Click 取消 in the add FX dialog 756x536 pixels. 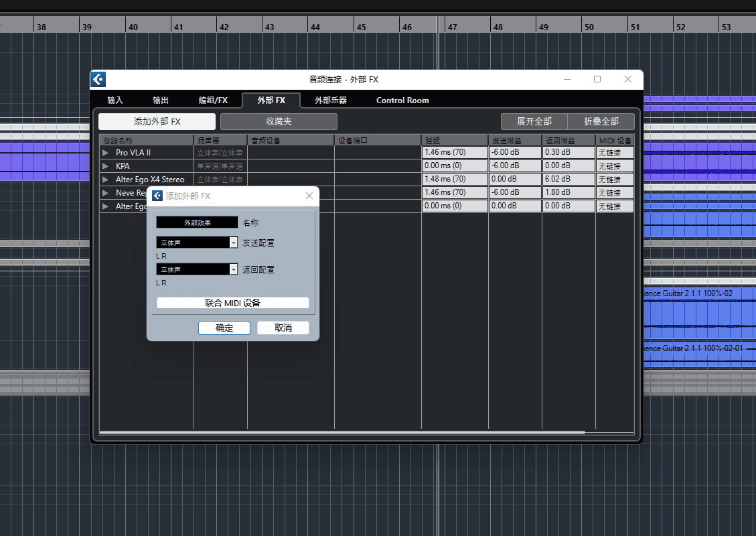[x=283, y=328]
